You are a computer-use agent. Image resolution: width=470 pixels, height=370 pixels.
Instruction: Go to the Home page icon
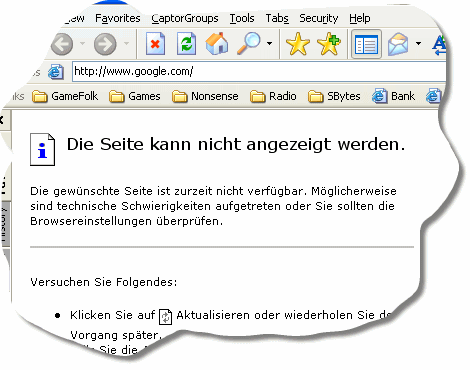(x=217, y=44)
